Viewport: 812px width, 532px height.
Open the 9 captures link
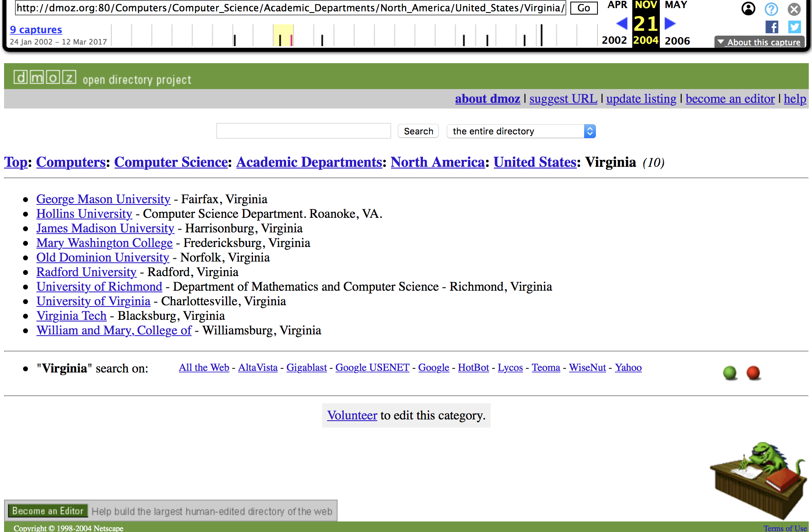(36, 30)
